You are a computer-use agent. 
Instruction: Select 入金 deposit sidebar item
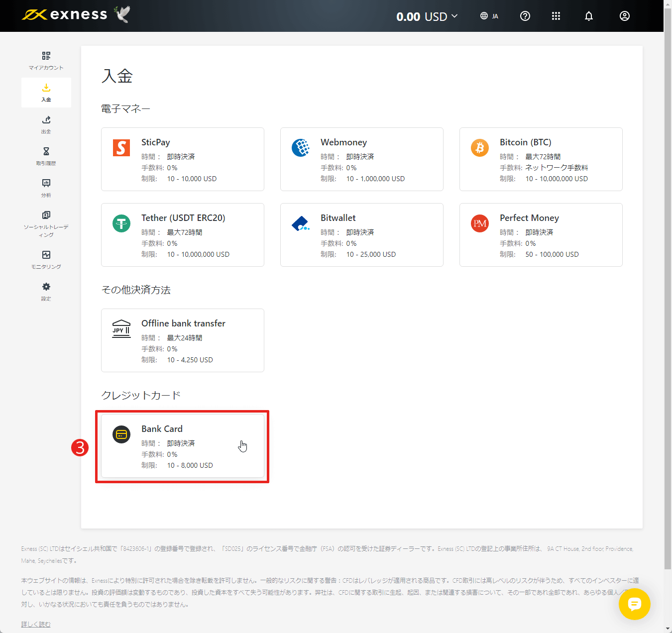46,93
